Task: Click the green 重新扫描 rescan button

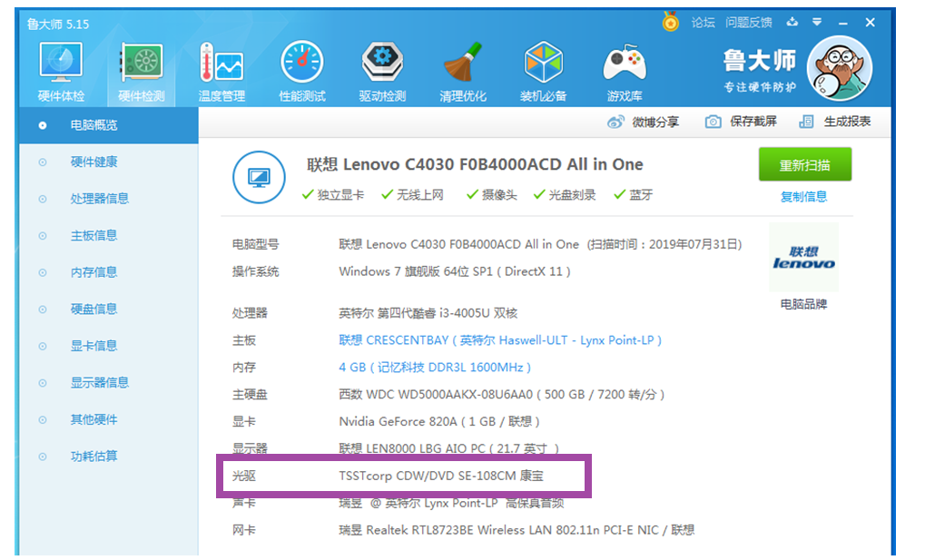Action: coord(804,164)
